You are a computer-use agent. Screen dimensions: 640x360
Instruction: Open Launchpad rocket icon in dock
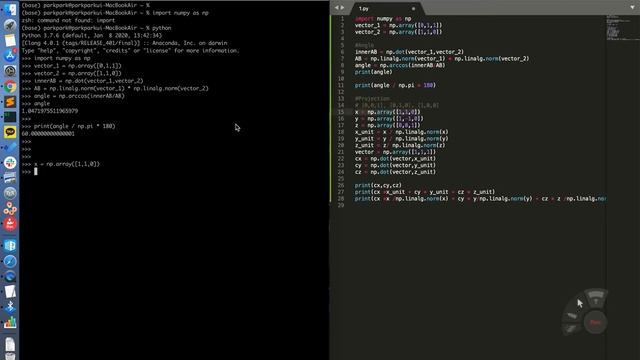pyautogui.click(x=10, y=25)
